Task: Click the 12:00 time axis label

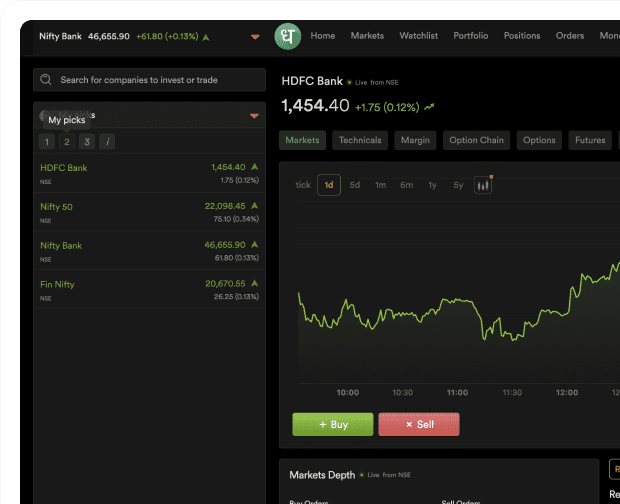Action: (x=567, y=393)
